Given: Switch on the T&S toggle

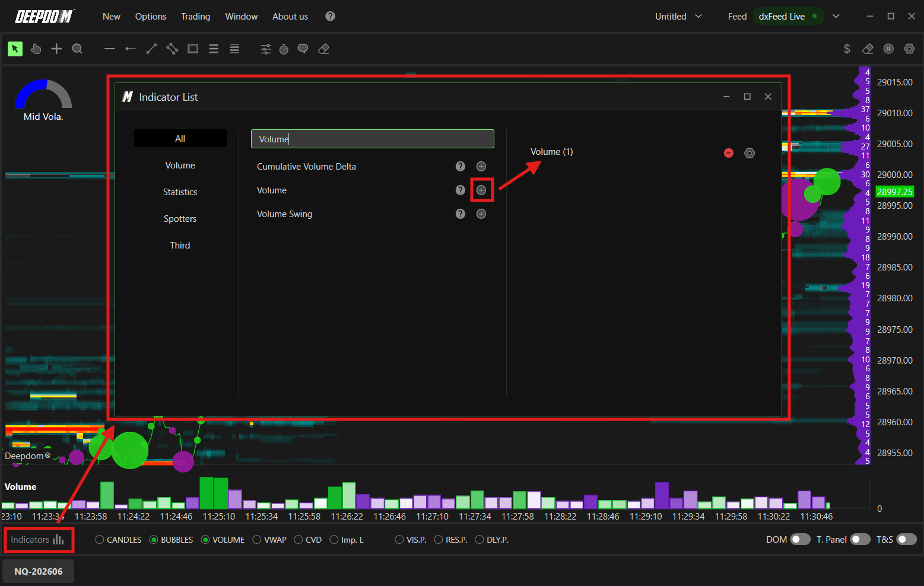Looking at the screenshot, I should click(x=907, y=539).
